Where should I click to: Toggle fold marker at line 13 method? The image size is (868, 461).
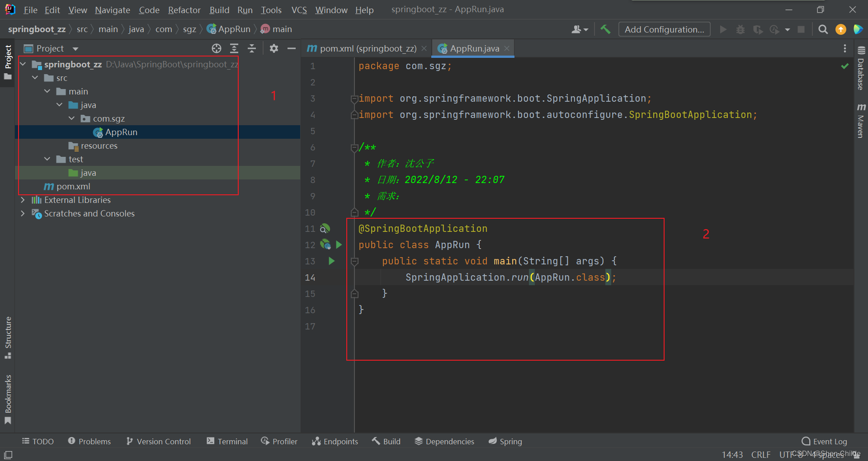coord(354,261)
